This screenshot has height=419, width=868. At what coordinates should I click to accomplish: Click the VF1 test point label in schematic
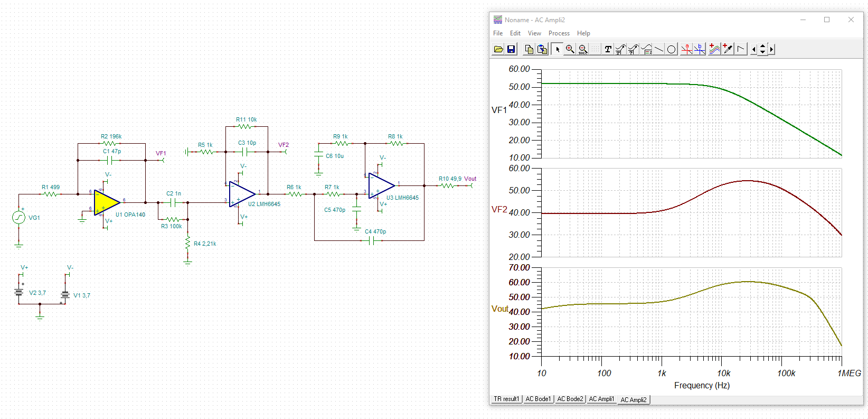pyautogui.click(x=161, y=153)
